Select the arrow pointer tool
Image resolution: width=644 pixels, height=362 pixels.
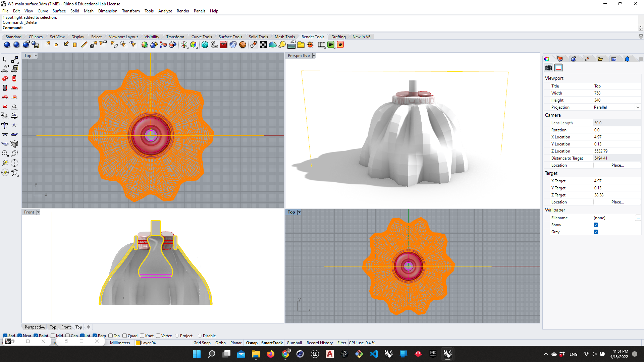point(4,59)
